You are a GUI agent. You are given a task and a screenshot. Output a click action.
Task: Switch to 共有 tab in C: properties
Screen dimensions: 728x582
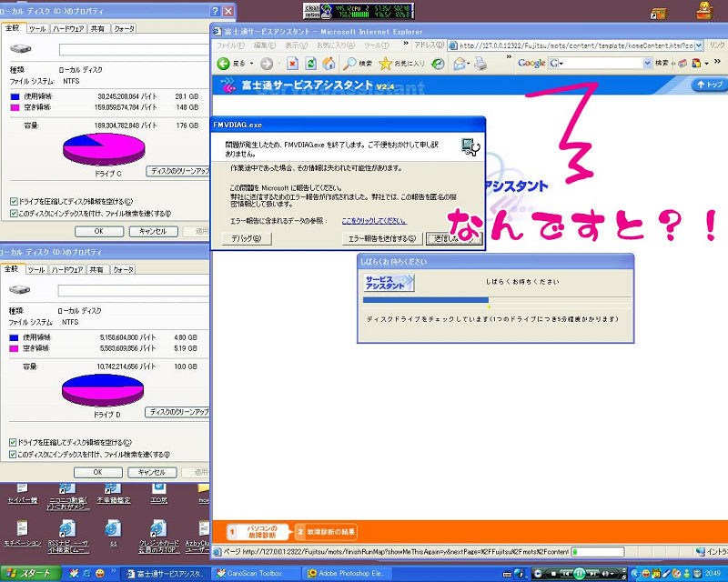coord(97,29)
